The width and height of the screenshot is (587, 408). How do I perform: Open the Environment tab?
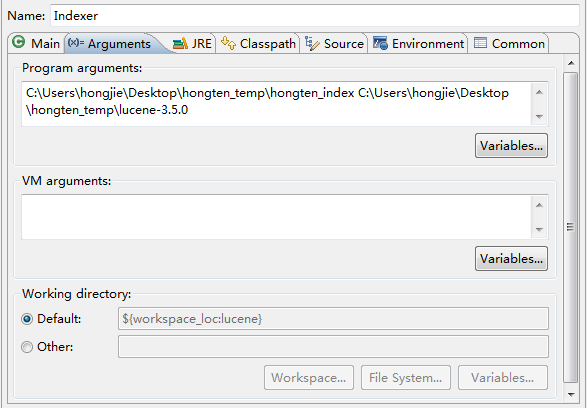[418, 43]
